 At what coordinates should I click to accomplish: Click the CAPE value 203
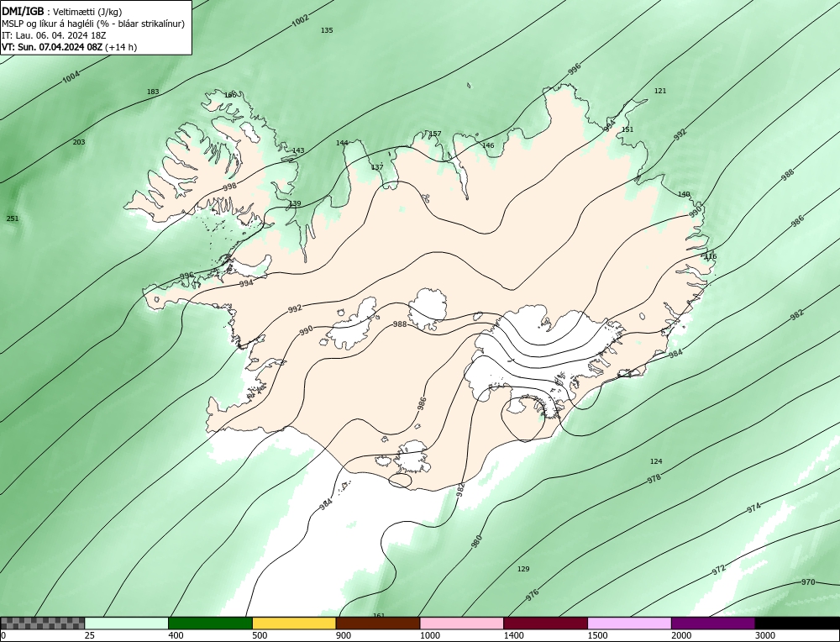(x=79, y=142)
